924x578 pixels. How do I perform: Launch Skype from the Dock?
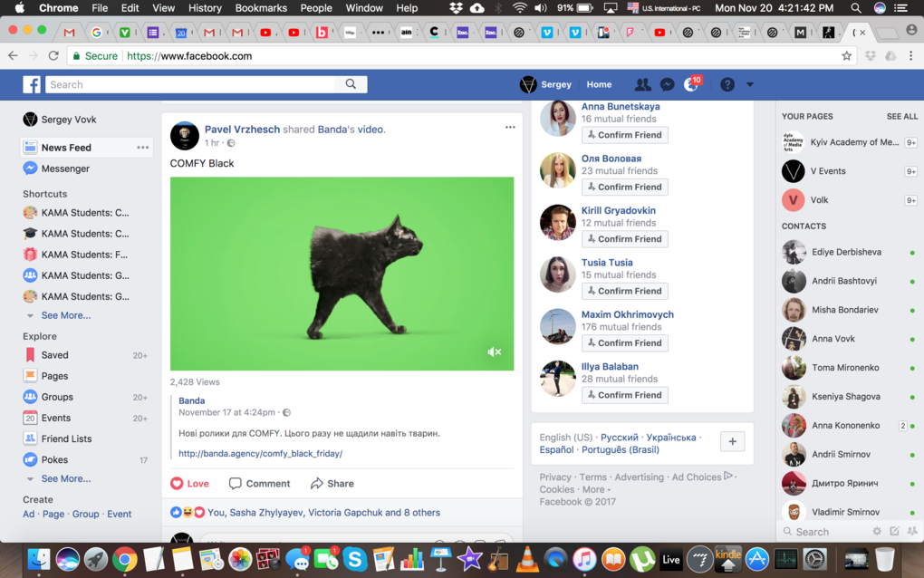pos(355,559)
